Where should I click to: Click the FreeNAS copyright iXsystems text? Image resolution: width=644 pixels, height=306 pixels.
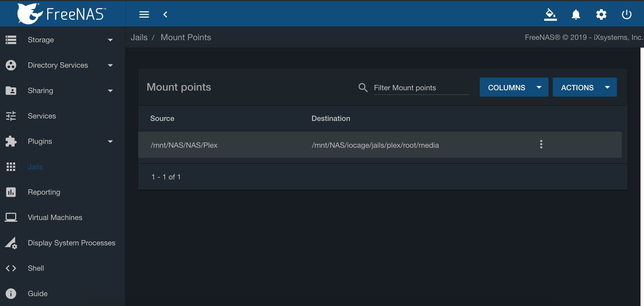584,37
